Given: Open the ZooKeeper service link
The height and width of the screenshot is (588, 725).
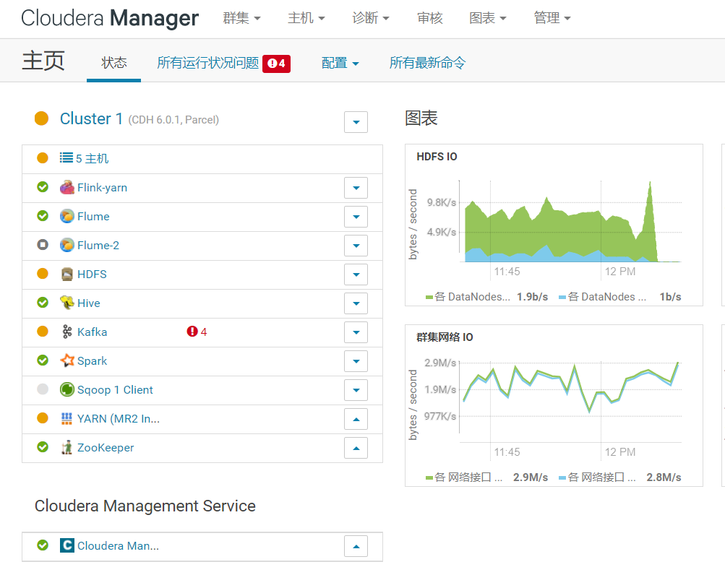Looking at the screenshot, I should pos(106,448).
